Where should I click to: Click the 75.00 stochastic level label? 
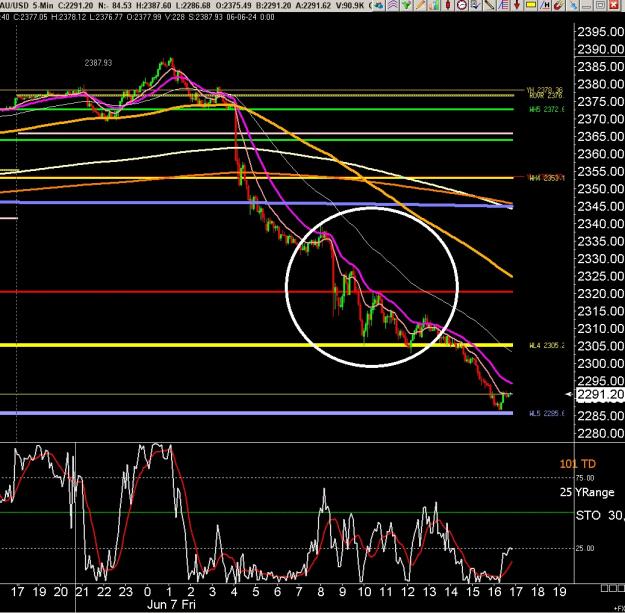coord(585,478)
